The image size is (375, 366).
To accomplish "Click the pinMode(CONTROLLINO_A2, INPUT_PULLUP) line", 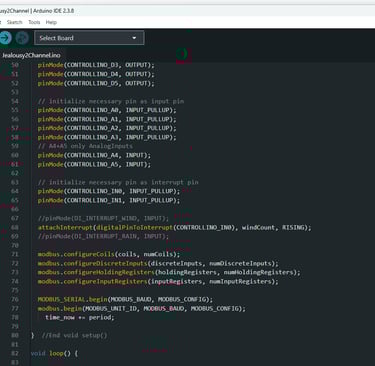I will (107, 128).
